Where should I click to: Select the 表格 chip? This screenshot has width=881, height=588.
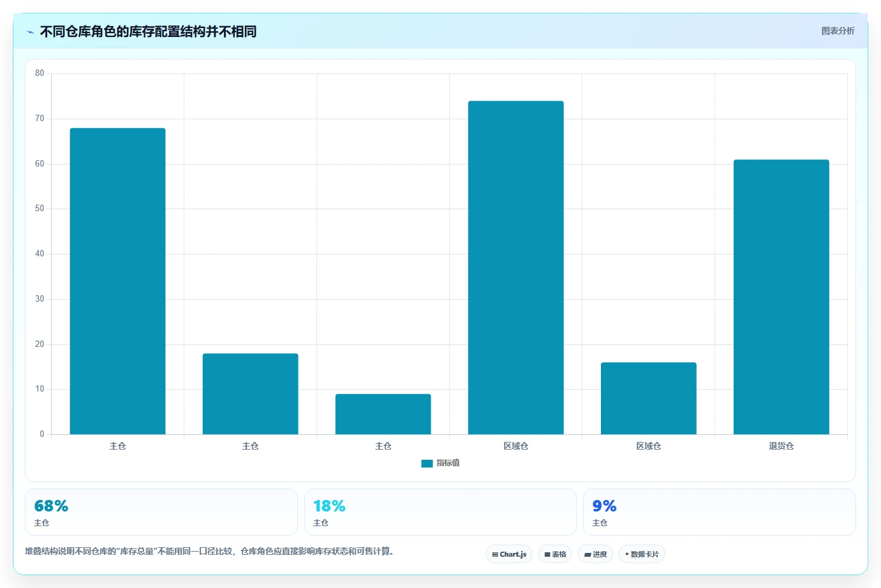coord(555,554)
